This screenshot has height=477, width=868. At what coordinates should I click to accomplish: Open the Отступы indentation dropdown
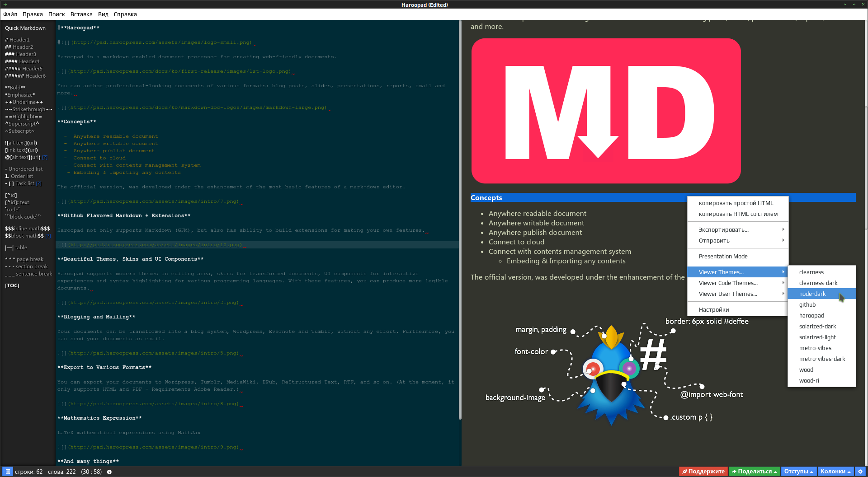click(x=799, y=472)
